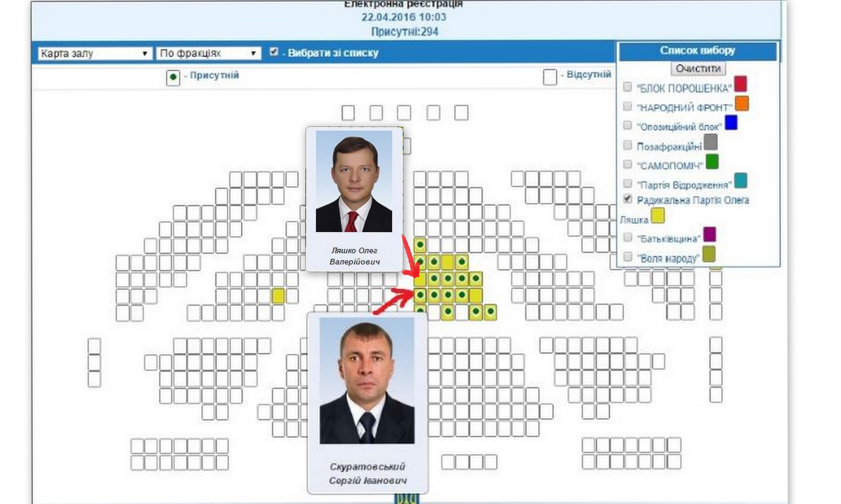
Task: Click the yellow seat the top red arrow points to
Action: pyautogui.click(x=420, y=279)
